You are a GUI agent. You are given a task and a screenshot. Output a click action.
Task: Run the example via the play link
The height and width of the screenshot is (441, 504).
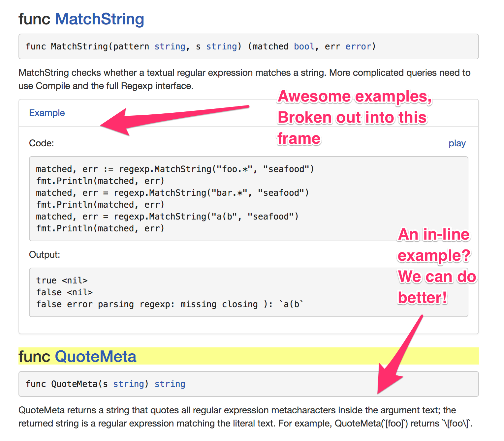point(457,144)
